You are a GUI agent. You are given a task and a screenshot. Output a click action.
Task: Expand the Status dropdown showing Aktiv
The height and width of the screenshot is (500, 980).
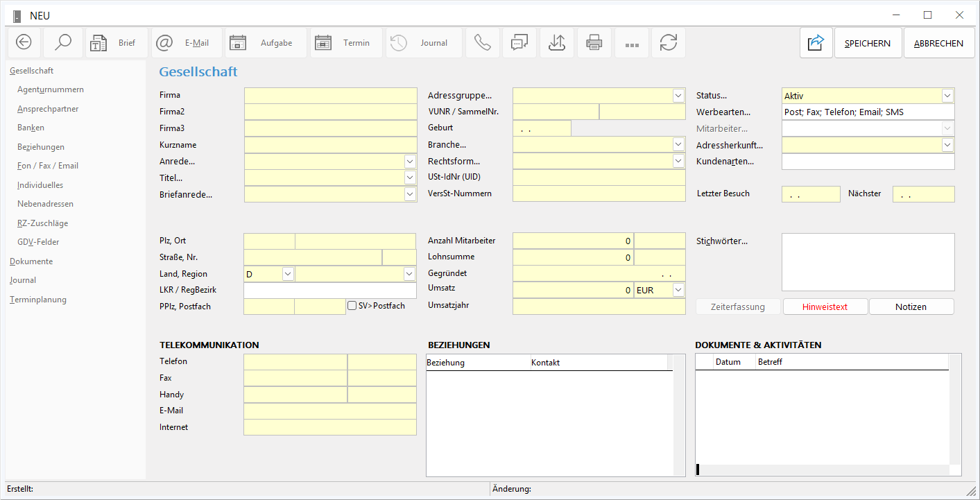947,96
